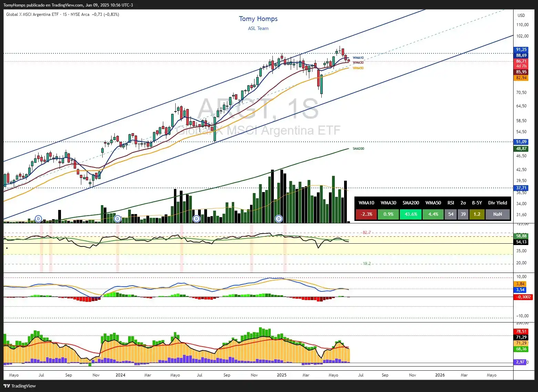Click the Tomy Homps chart title
Screen dimensions: 538x392
click(x=258, y=19)
